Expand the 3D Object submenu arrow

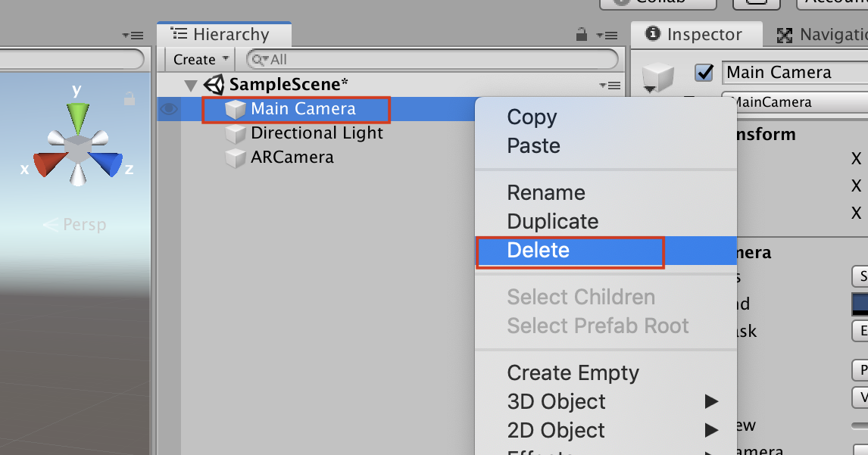coord(710,401)
